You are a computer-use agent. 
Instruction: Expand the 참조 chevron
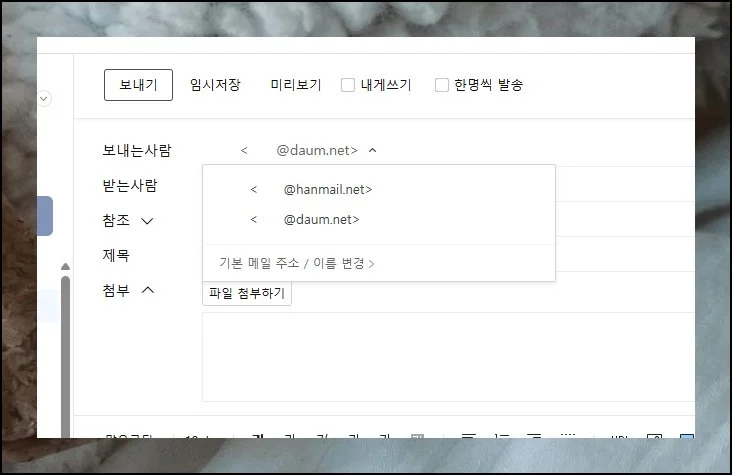coord(147,221)
